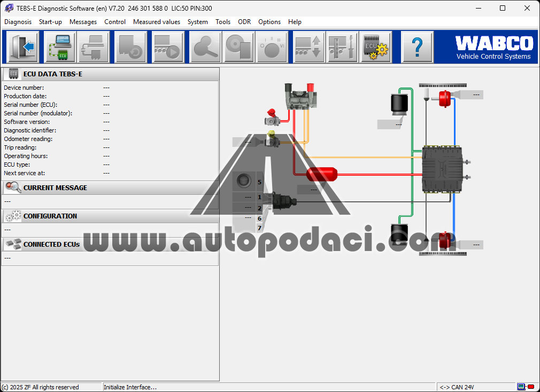Open the Control menu

[x=114, y=22]
